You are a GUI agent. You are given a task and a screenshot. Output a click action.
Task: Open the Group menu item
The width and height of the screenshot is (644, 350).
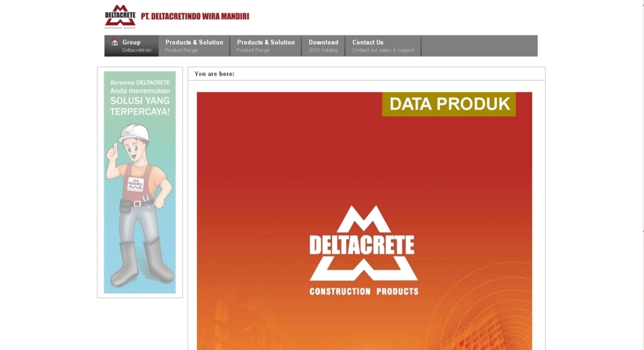131,43
